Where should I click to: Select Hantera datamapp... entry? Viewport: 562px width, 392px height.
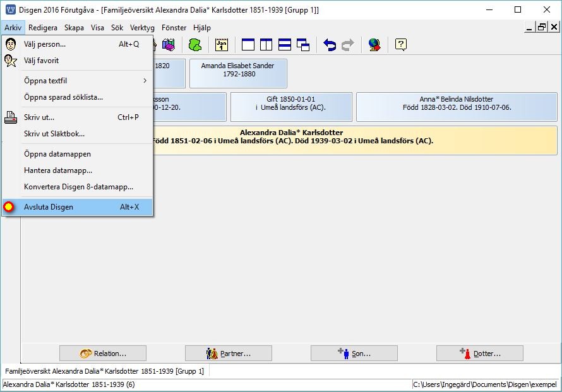[78, 170]
